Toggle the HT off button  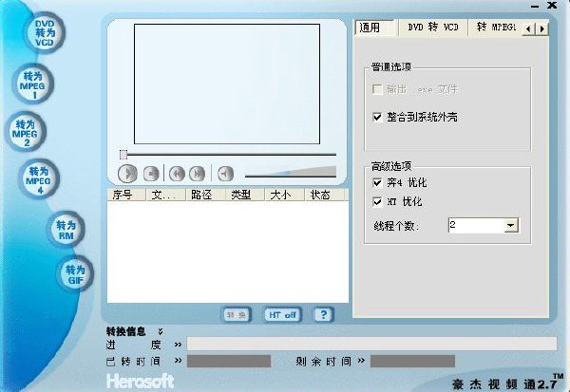[282, 314]
